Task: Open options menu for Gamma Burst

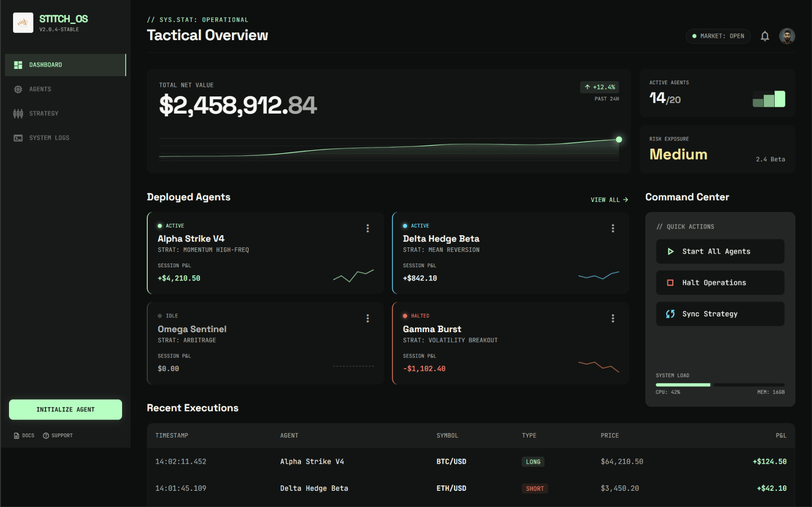Action: coord(613,318)
